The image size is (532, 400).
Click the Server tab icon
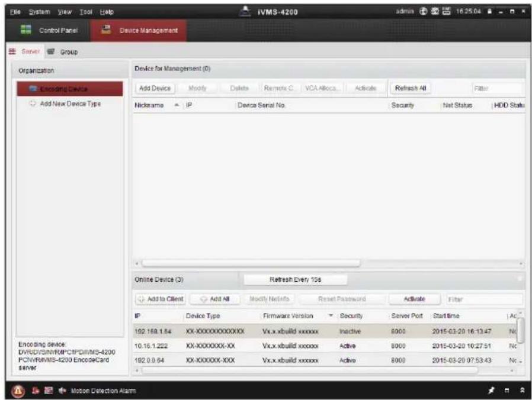tap(12, 51)
